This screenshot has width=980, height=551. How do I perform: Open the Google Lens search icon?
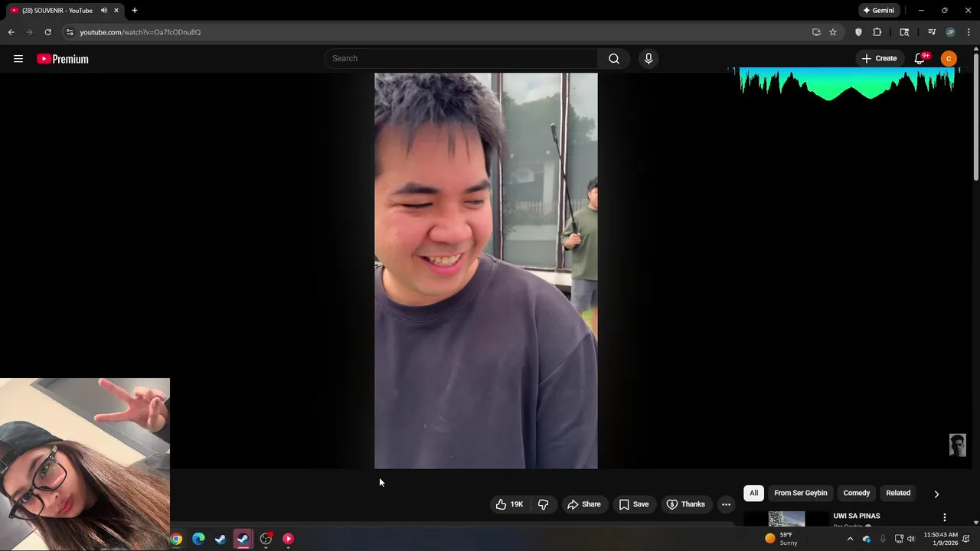click(904, 32)
